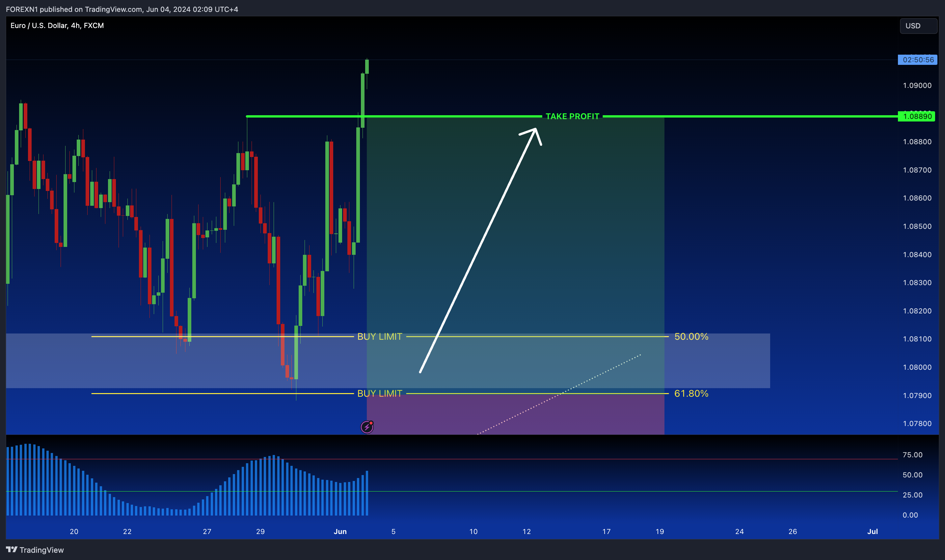Image resolution: width=945 pixels, height=560 pixels.
Task: Click the Jul date label on time axis
Action: (x=873, y=531)
